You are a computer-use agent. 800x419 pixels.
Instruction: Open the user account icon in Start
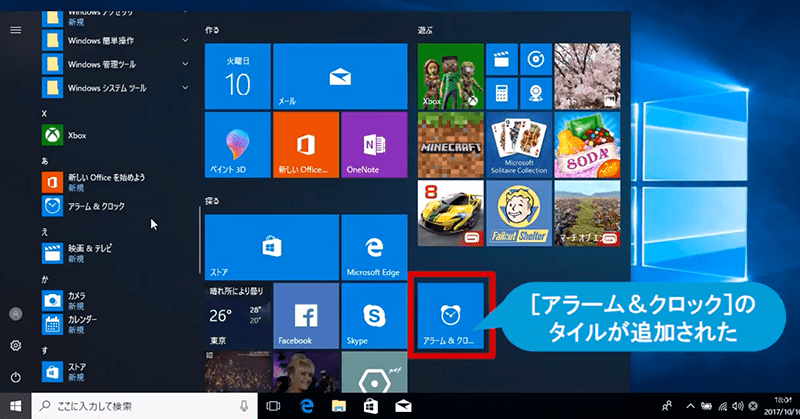[16, 314]
